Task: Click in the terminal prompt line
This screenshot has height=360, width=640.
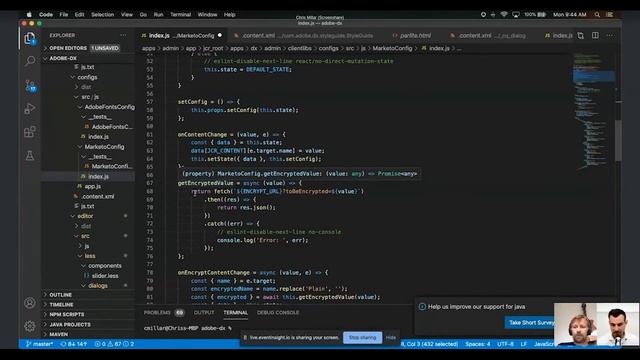Action: coord(188,328)
